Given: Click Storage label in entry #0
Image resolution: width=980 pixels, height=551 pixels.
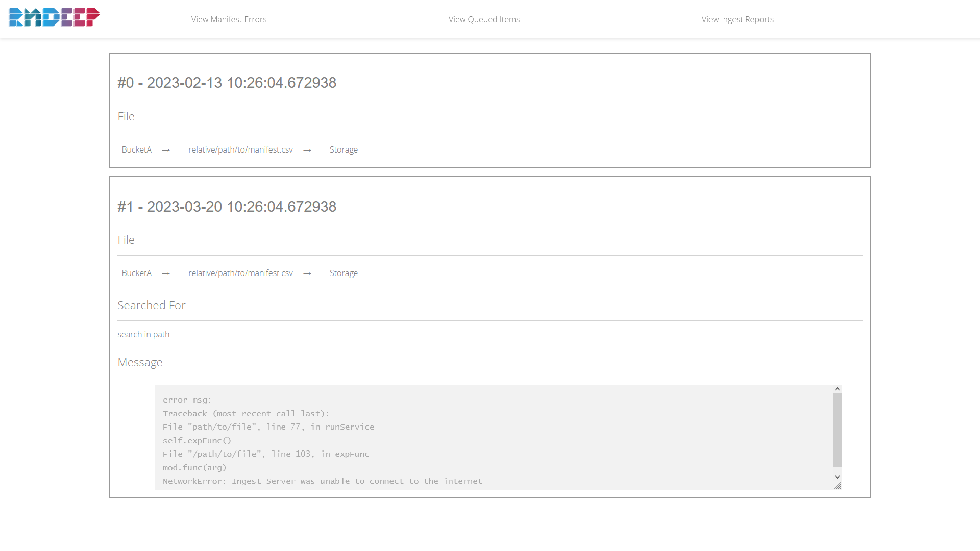Looking at the screenshot, I should point(344,149).
